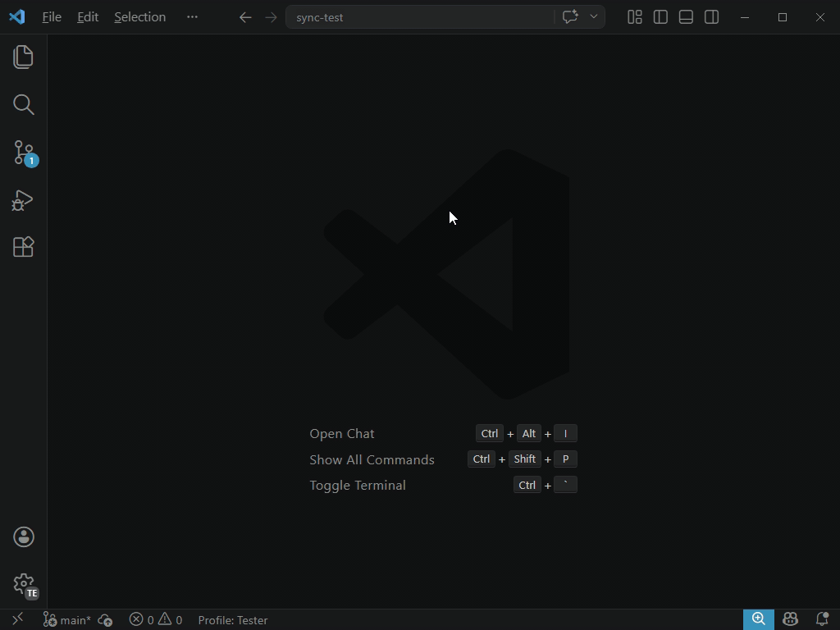
Task: Open the notifications bell
Action: coord(822,620)
